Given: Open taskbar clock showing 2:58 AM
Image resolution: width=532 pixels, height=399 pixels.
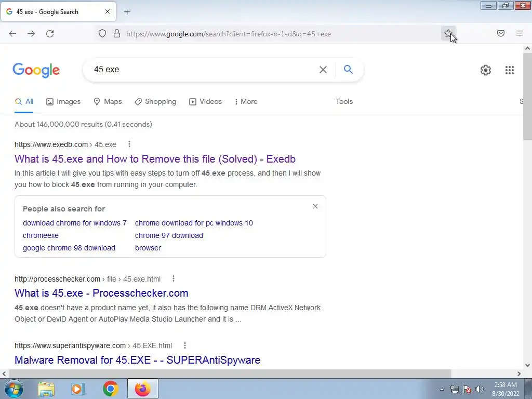Looking at the screenshot, I should tap(506, 389).
